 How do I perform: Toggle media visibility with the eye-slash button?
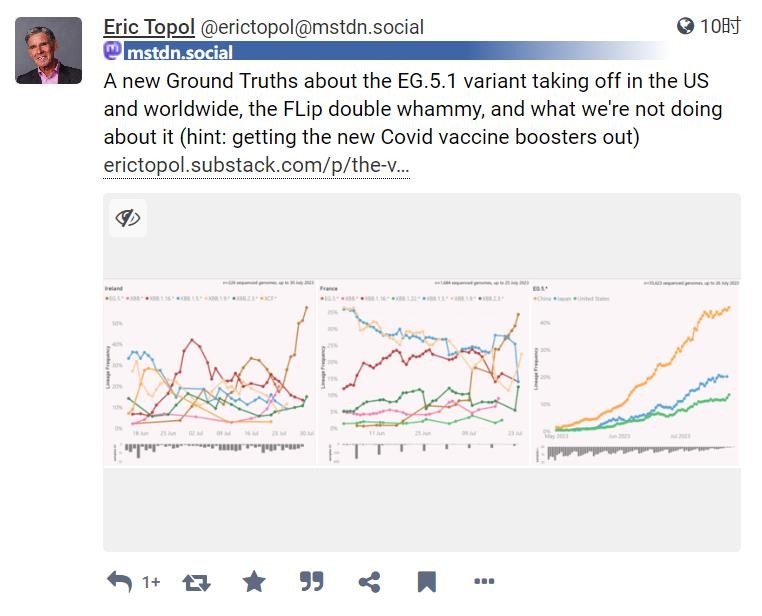point(128,218)
